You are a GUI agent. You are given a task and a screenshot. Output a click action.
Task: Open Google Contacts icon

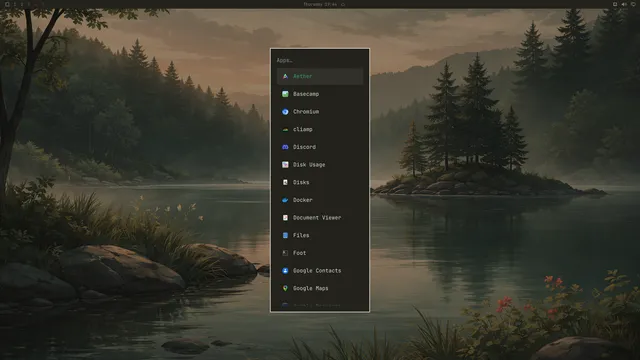click(x=285, y=271)
